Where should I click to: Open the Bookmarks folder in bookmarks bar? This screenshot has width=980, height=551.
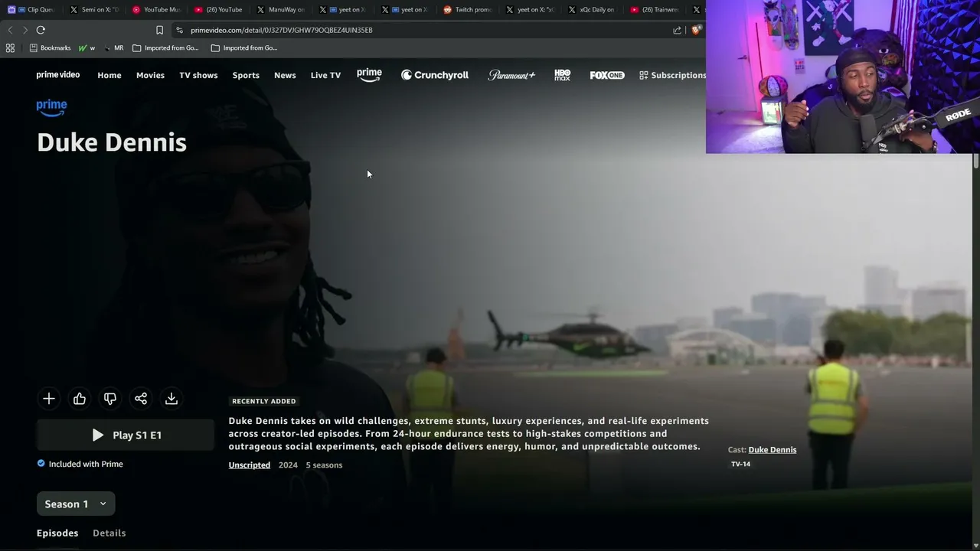(51, 47)
